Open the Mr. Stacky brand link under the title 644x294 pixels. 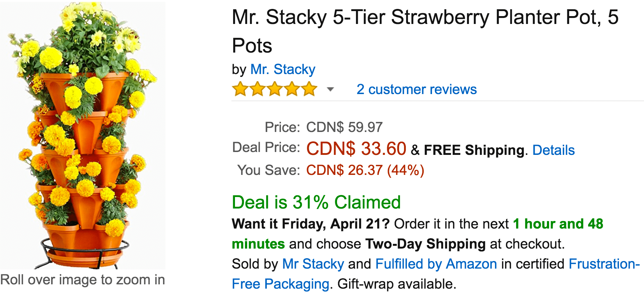coord(283,69)
